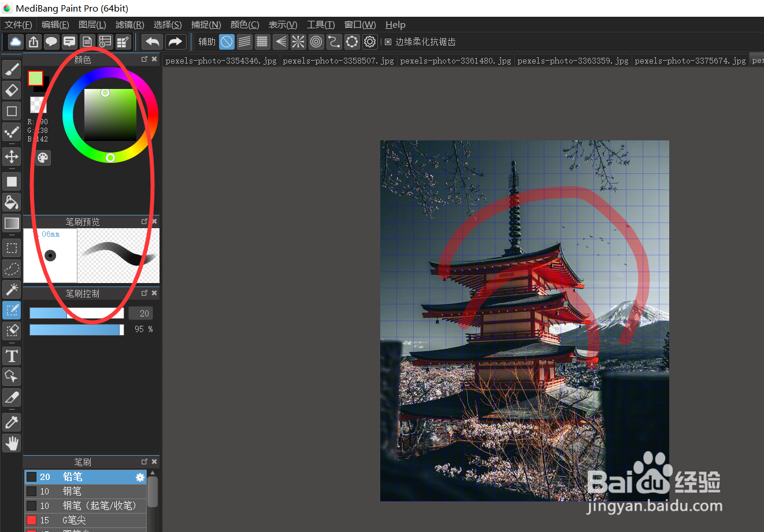Open snap settings gear icon
The width and height of the screenshot is (764, 532).
tap(370, 42)
